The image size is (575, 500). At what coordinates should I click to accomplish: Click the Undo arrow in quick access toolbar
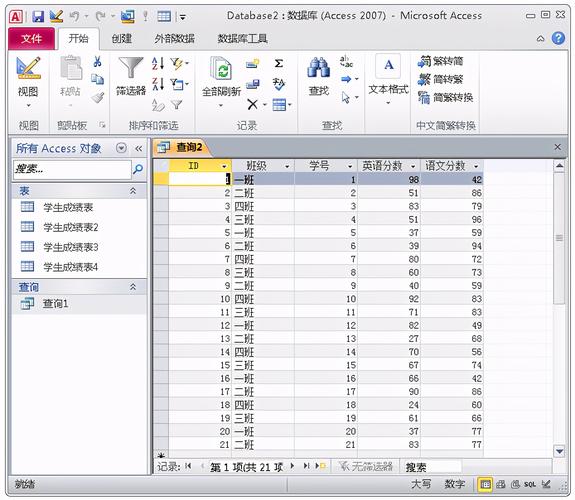(x=74, y=16)
